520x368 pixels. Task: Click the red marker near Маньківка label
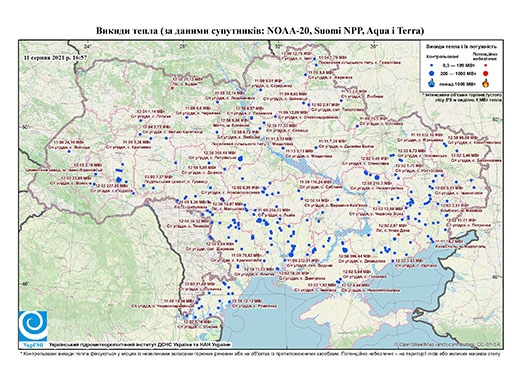tap(222, 199)
